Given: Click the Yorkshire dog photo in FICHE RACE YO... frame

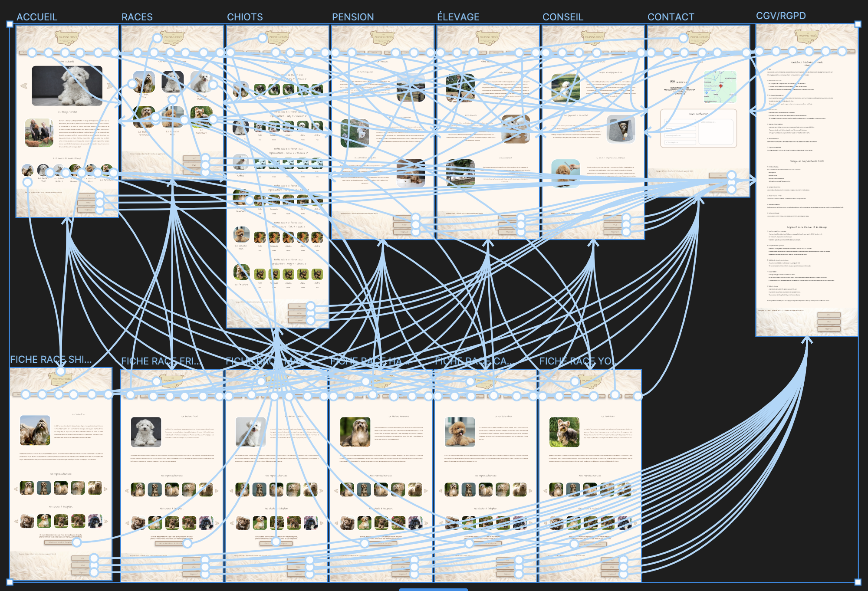Looking at the screenshot, I should [x=564, y=432].
